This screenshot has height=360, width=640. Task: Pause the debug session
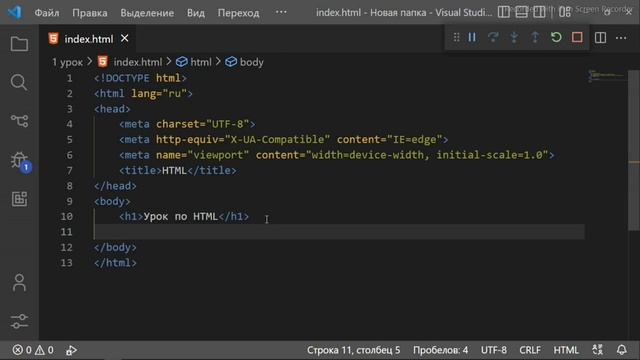pos(472,38)
